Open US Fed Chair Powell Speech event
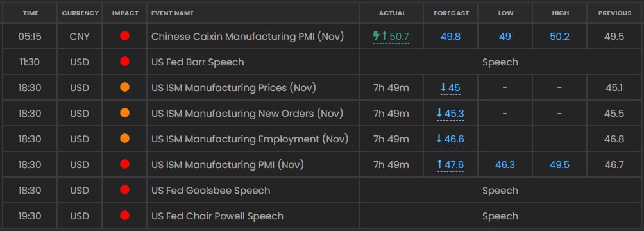Screen dimensions: 644x231 click(217, 216)
